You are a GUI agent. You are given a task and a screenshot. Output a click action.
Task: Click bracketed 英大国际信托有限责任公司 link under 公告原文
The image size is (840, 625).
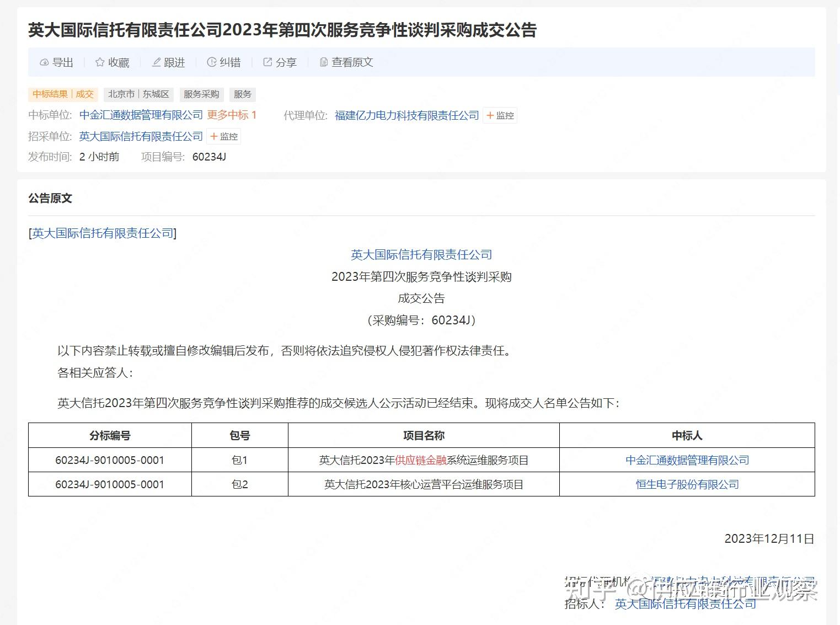tap(103, 233)
